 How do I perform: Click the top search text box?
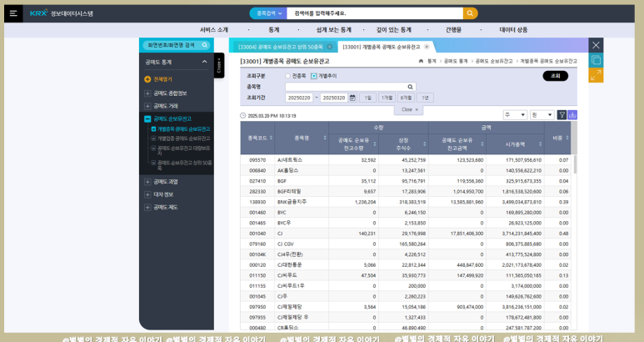click(x=375, y=13)
